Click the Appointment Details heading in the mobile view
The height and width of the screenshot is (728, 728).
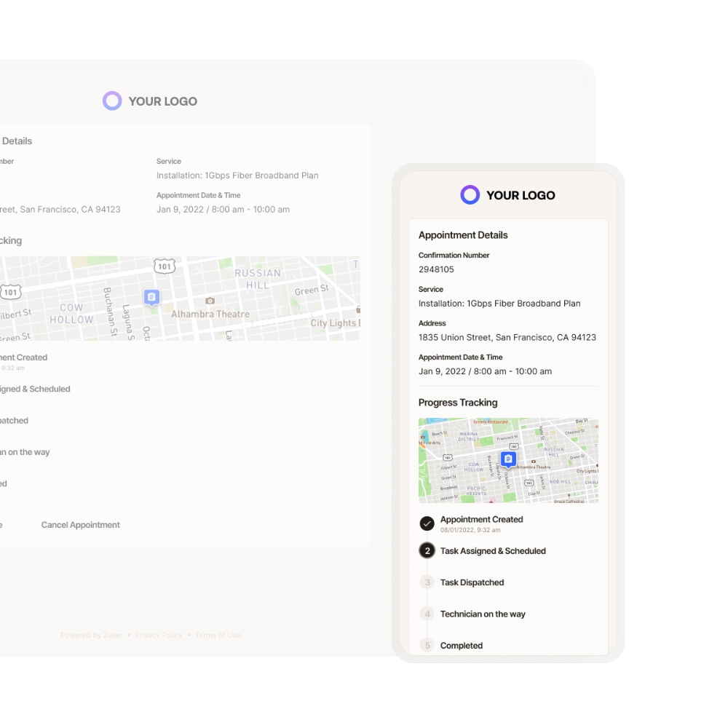[x=463, y=235]
